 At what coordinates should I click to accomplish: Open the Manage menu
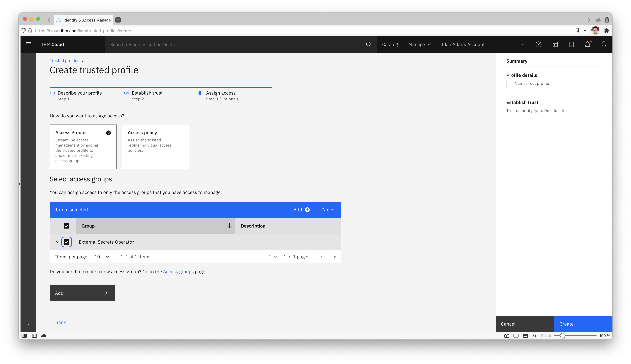pyautogui.click(x=418, y=44)
